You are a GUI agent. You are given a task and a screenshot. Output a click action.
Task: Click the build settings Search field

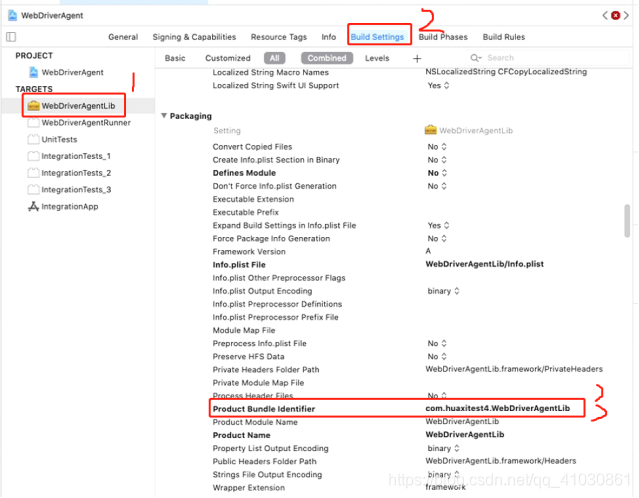coord(548,58)
